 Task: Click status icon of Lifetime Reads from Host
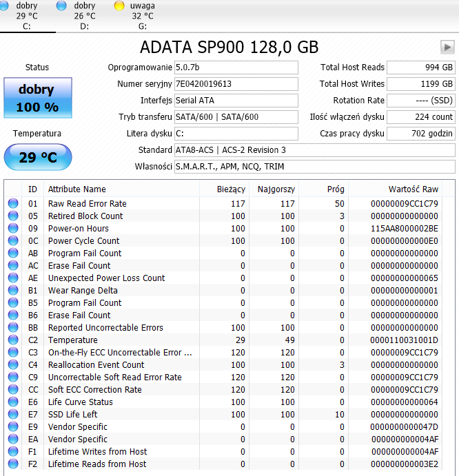[x=13, y=464]
